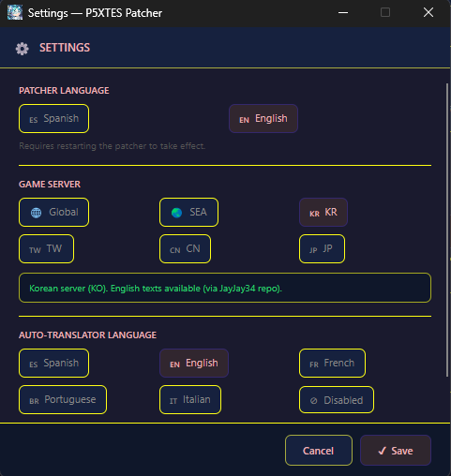Choose the JP game server
Image resolution: width=451 pixels, height=476 pixels.
[322, 249]
